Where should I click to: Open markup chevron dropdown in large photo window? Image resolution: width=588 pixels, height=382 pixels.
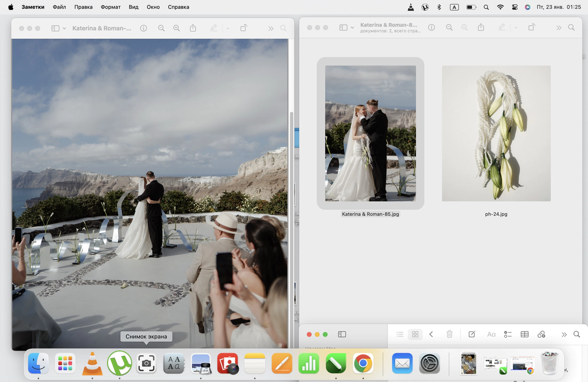click(228, 28)
